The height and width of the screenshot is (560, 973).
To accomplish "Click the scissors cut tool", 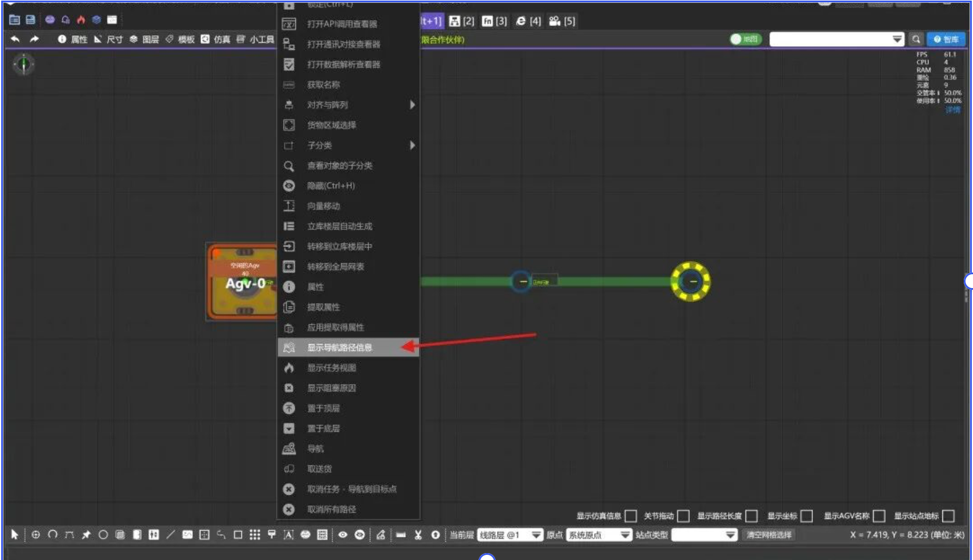I will (x=418, y=535).
